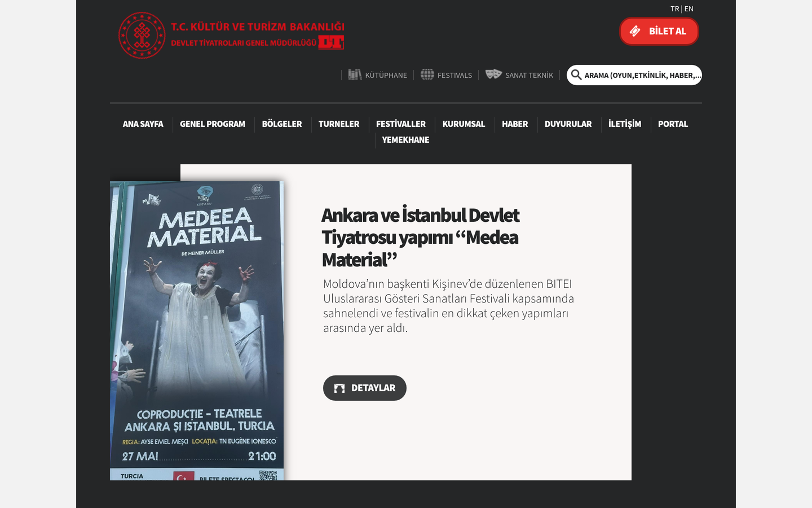Viewport: 812px width, 508px height.
Task: Click the red DT logo badge
Action: pyautogui.click(x=331, y=42)
